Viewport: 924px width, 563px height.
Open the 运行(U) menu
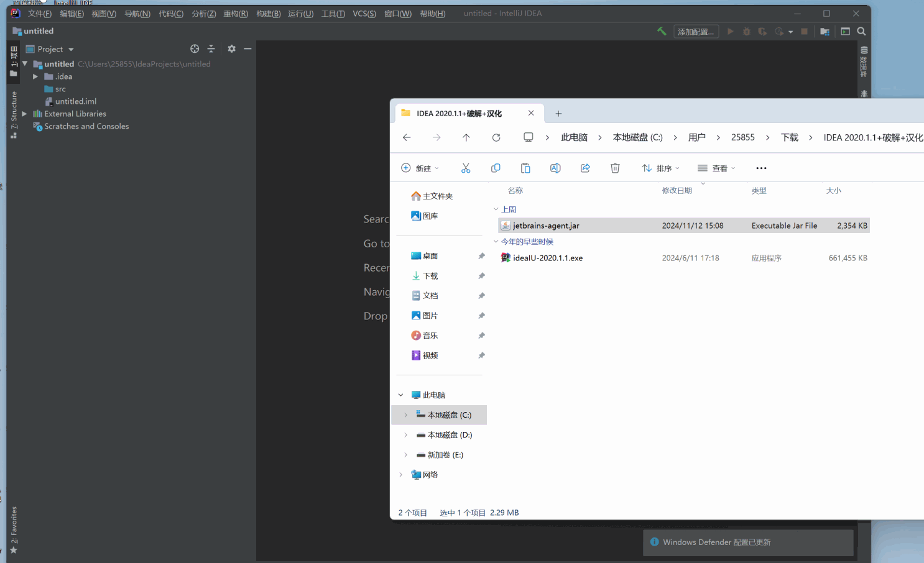300,14
